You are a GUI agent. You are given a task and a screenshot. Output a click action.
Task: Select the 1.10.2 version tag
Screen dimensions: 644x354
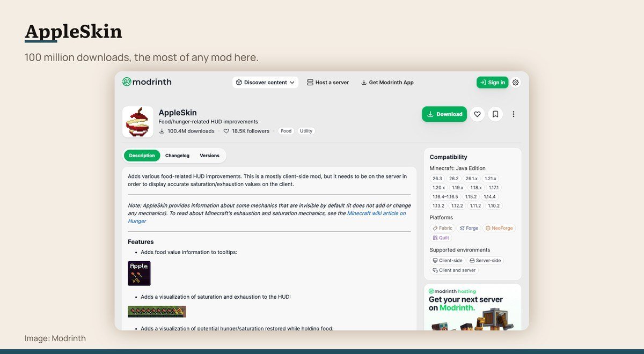[494, 206]
